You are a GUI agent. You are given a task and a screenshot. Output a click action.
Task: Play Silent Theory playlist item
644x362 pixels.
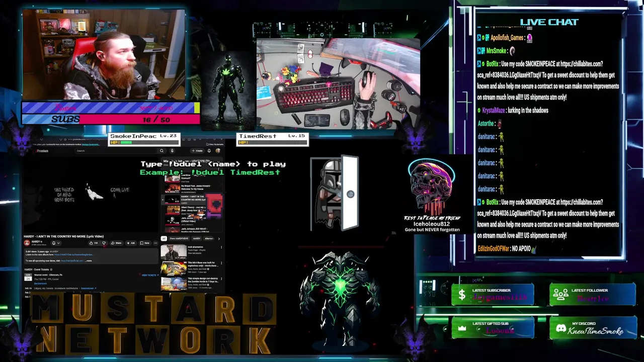(x=190, y=211)
